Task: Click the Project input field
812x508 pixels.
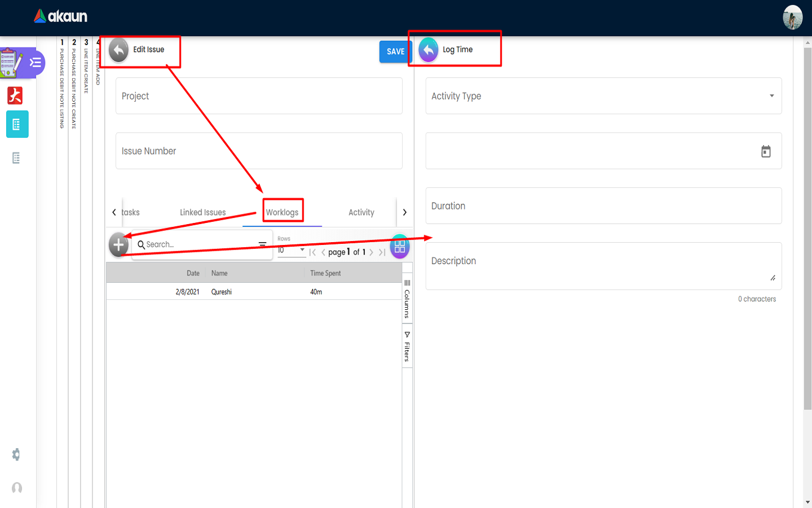Action: click(x=259, y=96)
